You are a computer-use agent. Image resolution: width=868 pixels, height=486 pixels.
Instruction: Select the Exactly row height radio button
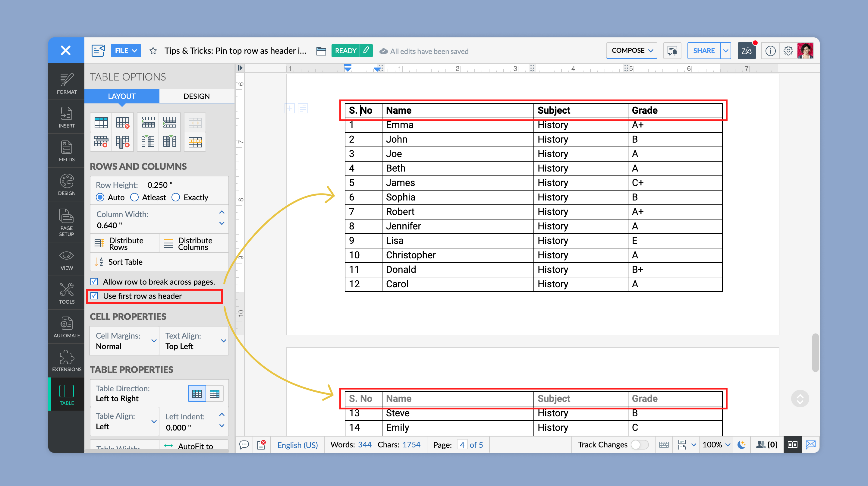coord(175,197)
